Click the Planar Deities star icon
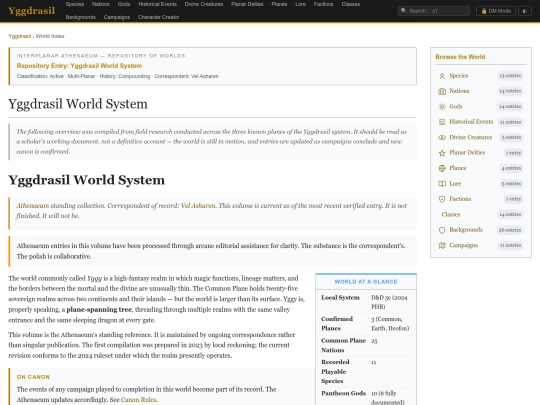 442,153
